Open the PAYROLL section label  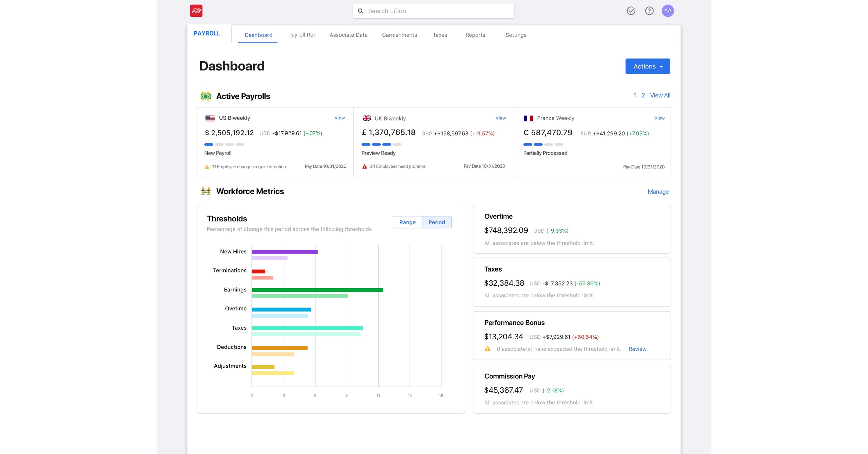pyautogui.click(x=207, y=33)
